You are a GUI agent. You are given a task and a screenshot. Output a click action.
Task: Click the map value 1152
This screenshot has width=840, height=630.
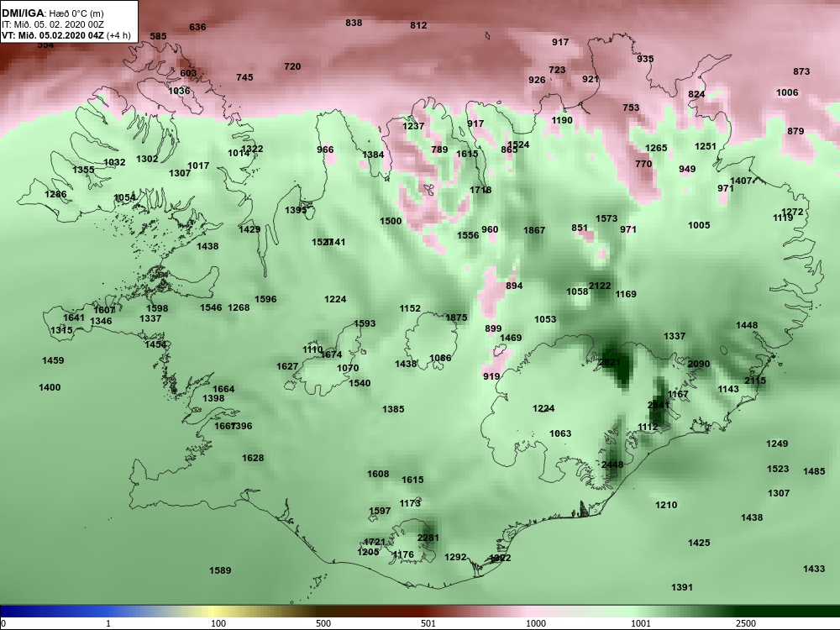[410, 308]
